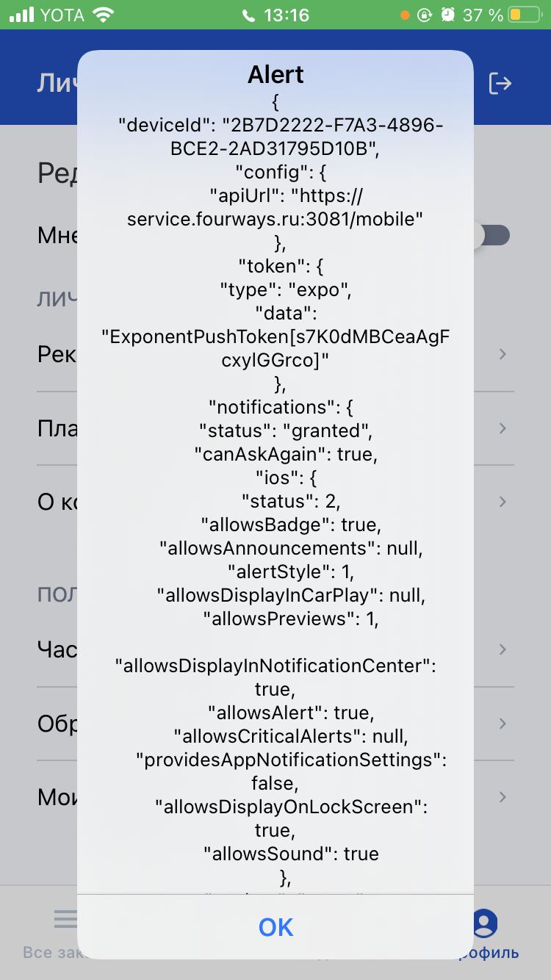Screen dimensions: 551x980
Task: Tap the Wi-Fi icon in status bar
Action: point(104,15)
